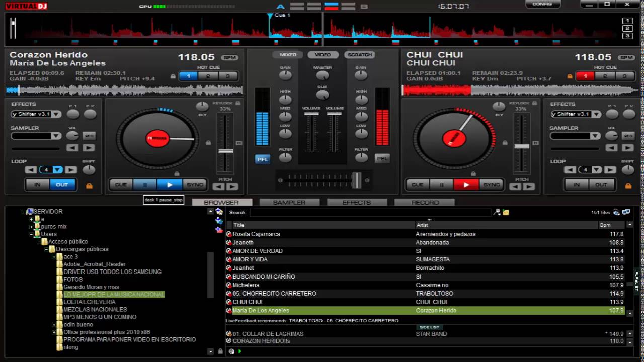The width and height of the screenshot is (644, 362).
Task: Expand the odin bueno folder
Action: coord(54,325)
